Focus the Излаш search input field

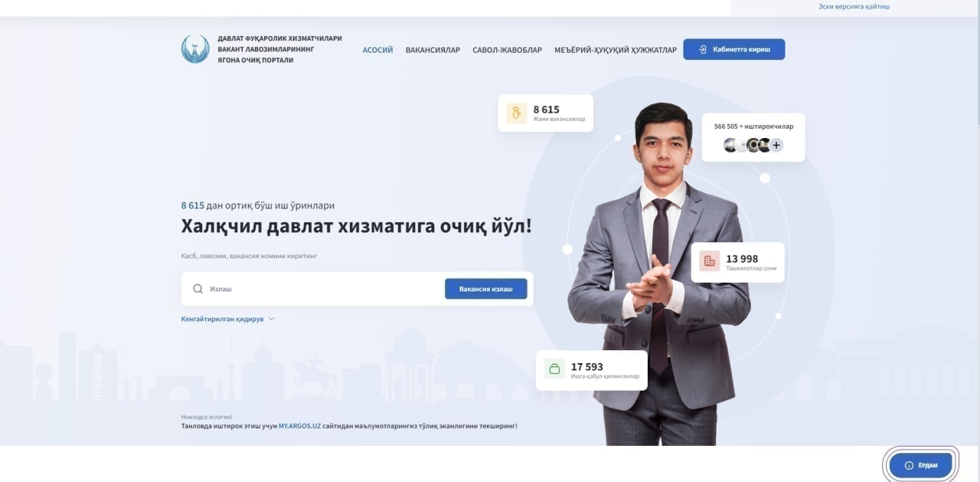(x=323, y=289)
